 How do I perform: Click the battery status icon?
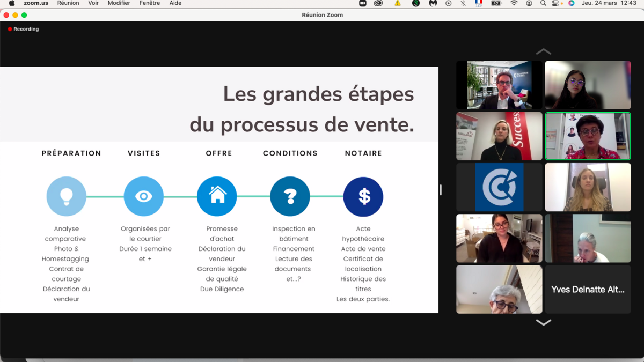click(x=496, y=3)
